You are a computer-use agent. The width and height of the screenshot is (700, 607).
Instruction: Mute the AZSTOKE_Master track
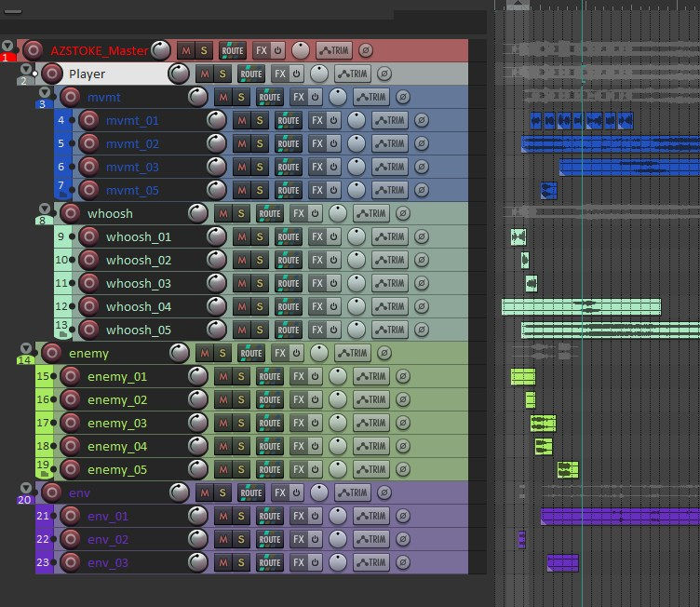186,50
